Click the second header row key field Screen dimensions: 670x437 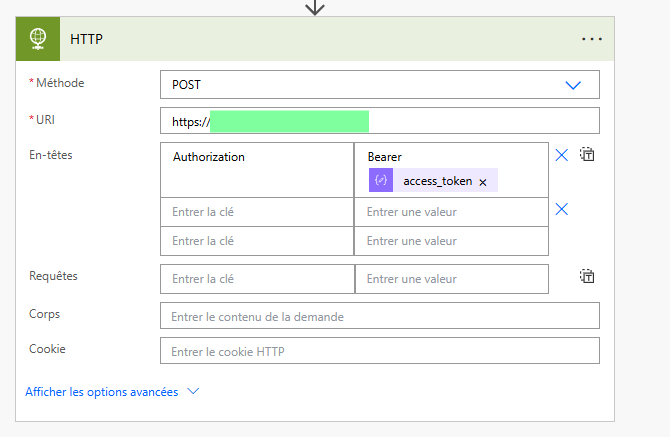pyautogui.click(x=257, y=212)
